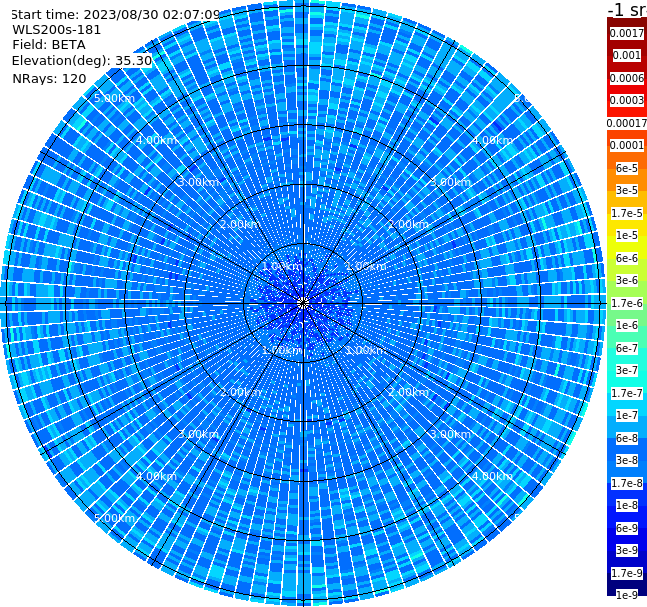Click the 5.00km range label in upper-left quadrant

(x=114, y=98)
